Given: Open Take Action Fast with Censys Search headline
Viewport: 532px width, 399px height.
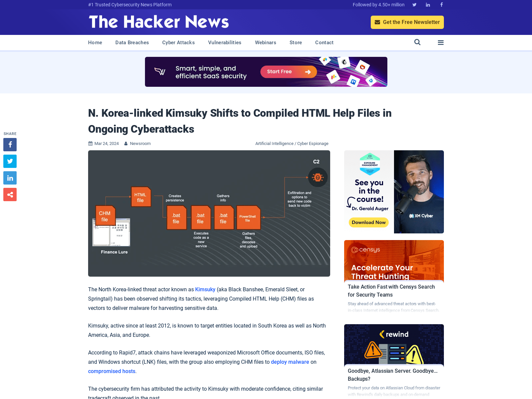Looking at the screenshot, I should point(391,291).
